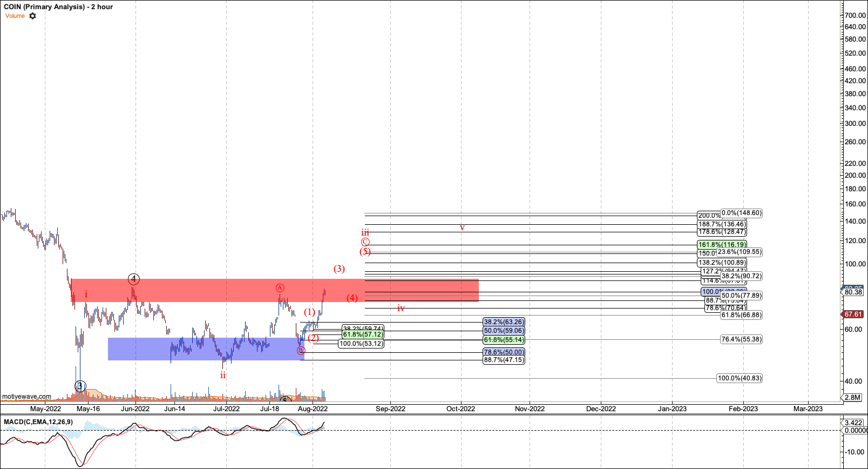Click the 76.4%(55.38) retracement label

(742, 339)
